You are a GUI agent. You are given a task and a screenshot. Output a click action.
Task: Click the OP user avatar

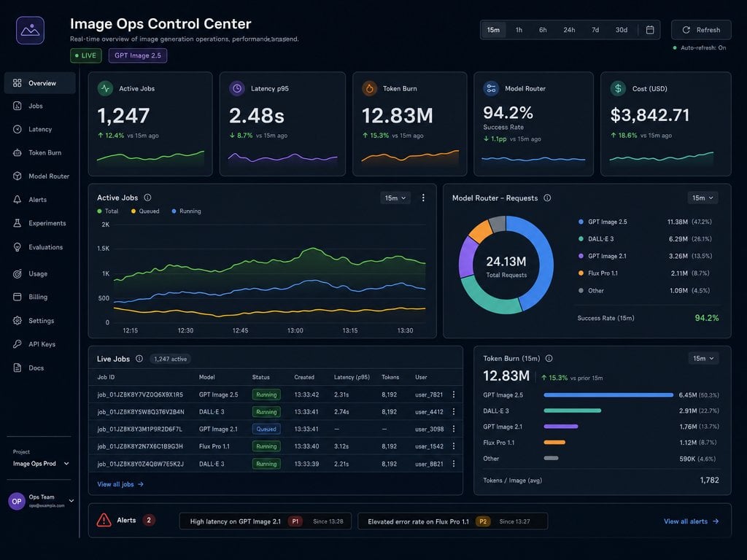17,502
